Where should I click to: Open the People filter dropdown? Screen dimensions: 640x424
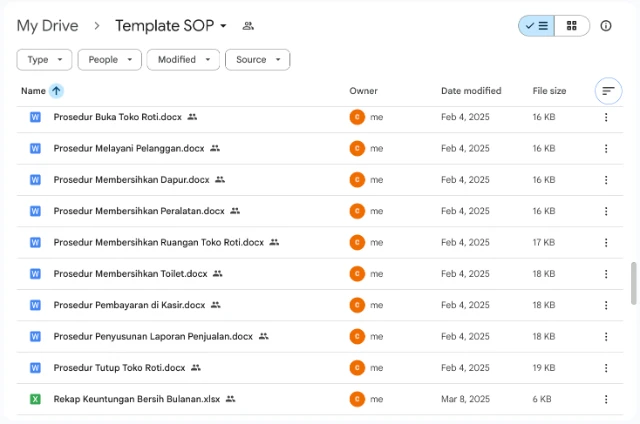tap(109, 60)
